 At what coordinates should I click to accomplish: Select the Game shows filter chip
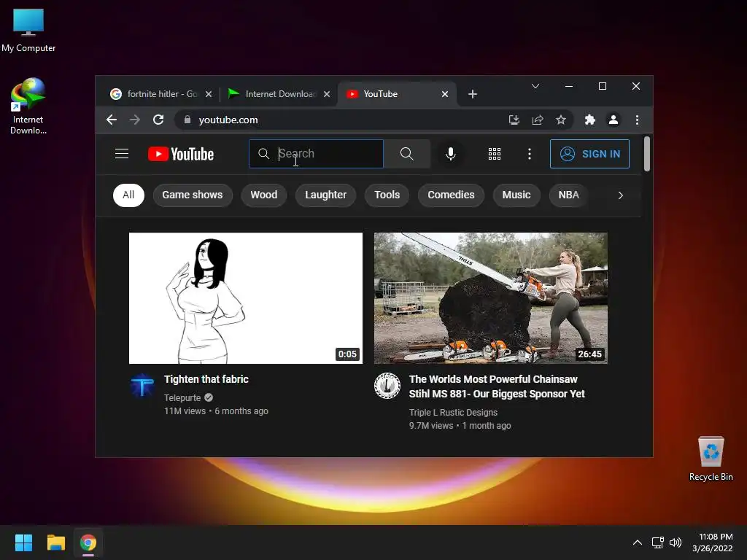pyautogui.click(x=193, y=195)
